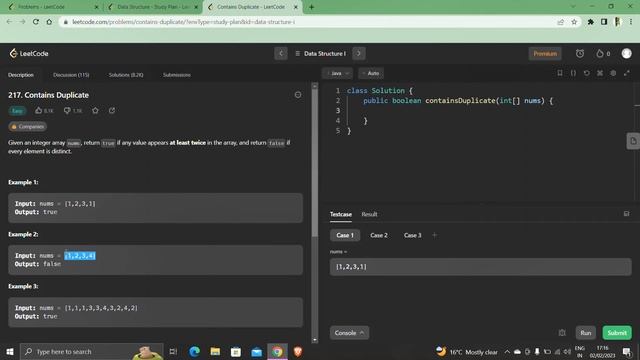
Task: Toggle editor fullscreen icon
Action: (627, 73)
